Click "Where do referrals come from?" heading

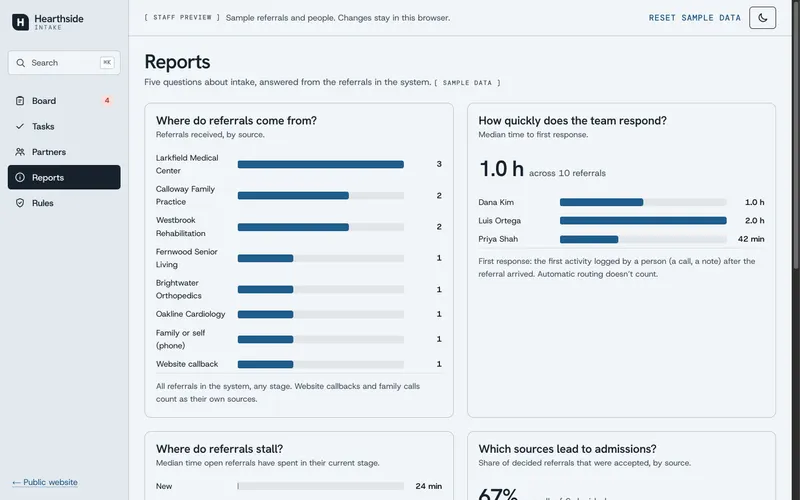click(236, 121)
